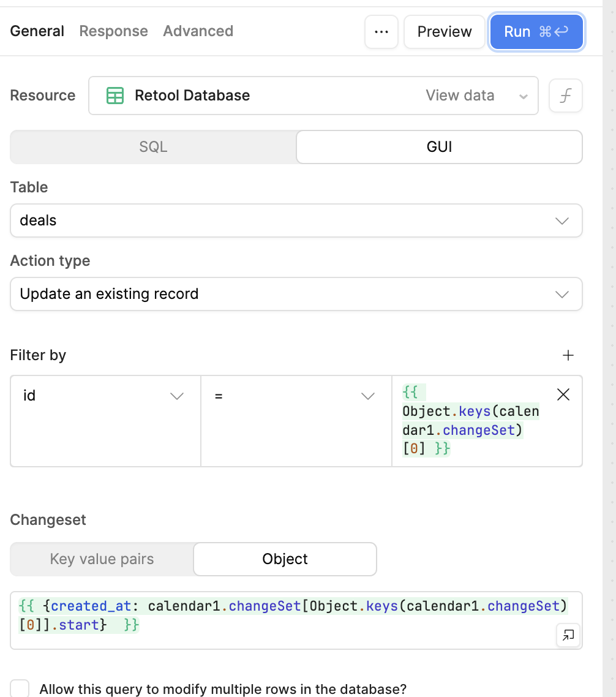Image resolution: width=616 pixels, height=697 pixels.
Task: Click the View data link
Action: point(460,95)
